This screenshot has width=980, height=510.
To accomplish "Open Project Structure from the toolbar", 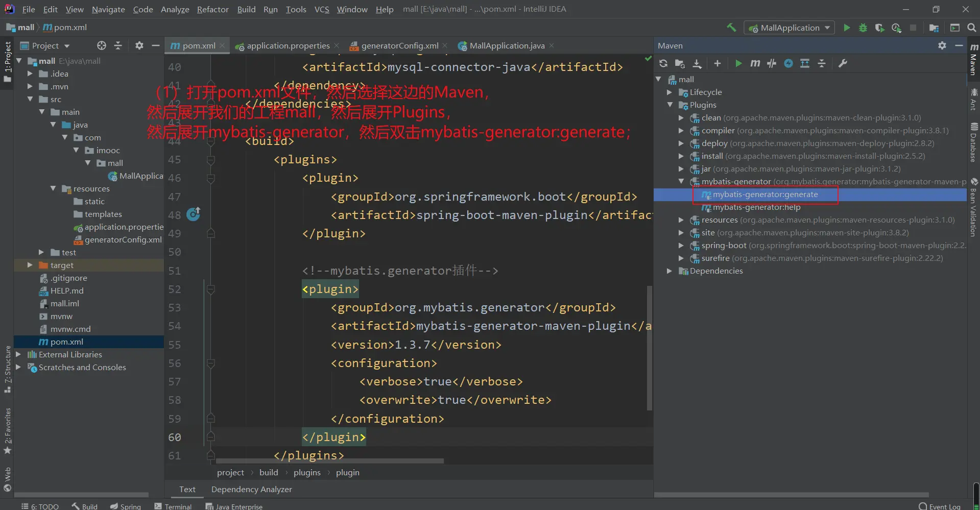I will (934, 28).
